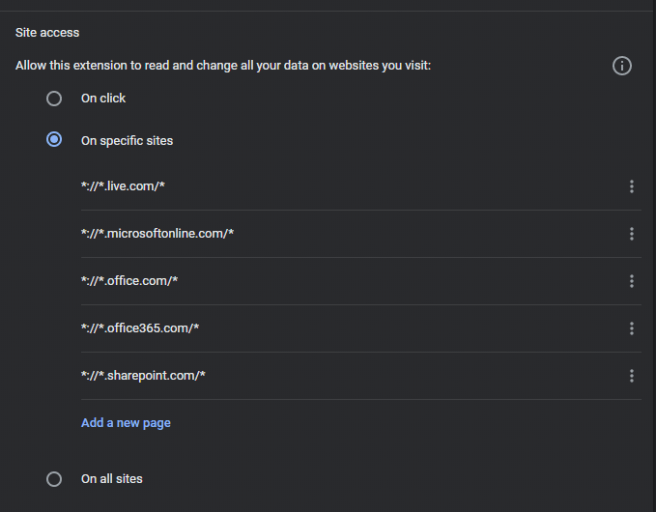Viewport: 656px width, 512px height.
Task: Click the *://*.office.com/* site pattern text
Action: tap(129, 281)
